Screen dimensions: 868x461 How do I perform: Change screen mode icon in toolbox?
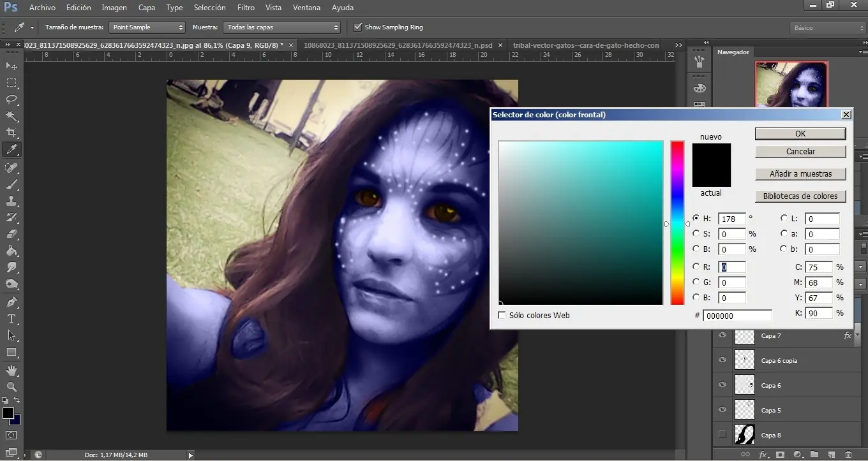pyautogui.click(x=11, y=451)
